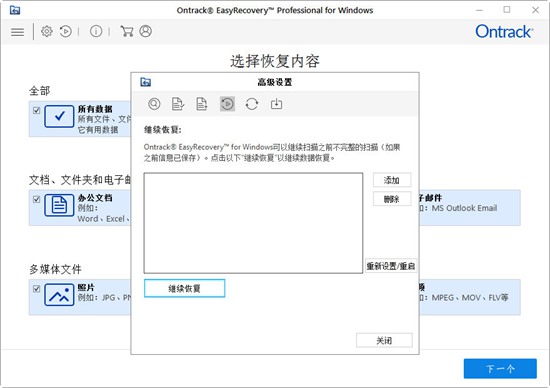The image size is (550, 388).
Task: Close the EasyRecovery main window
Action: [x=535, y=10]
